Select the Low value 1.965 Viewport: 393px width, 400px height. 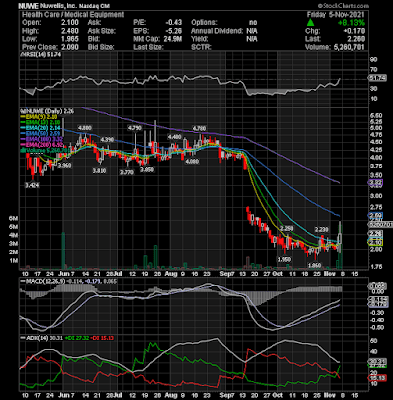pos(70,39)
